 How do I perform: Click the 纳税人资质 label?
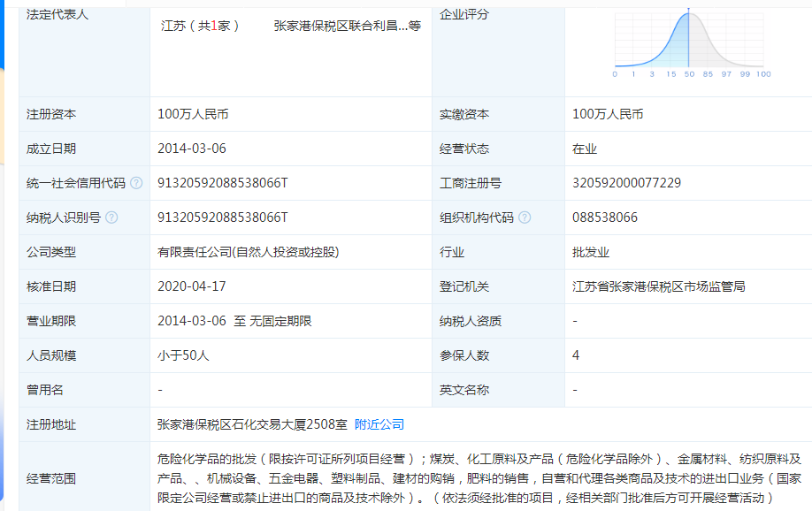471,321
